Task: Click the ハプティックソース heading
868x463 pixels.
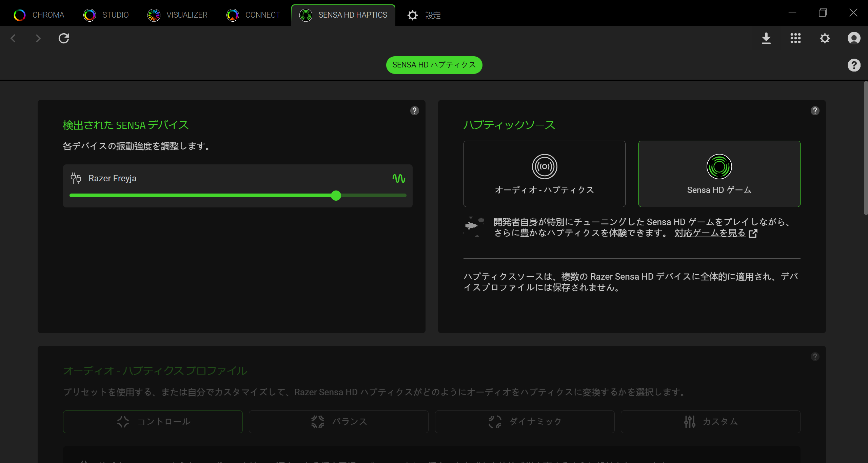Action: tap(509, 125)
